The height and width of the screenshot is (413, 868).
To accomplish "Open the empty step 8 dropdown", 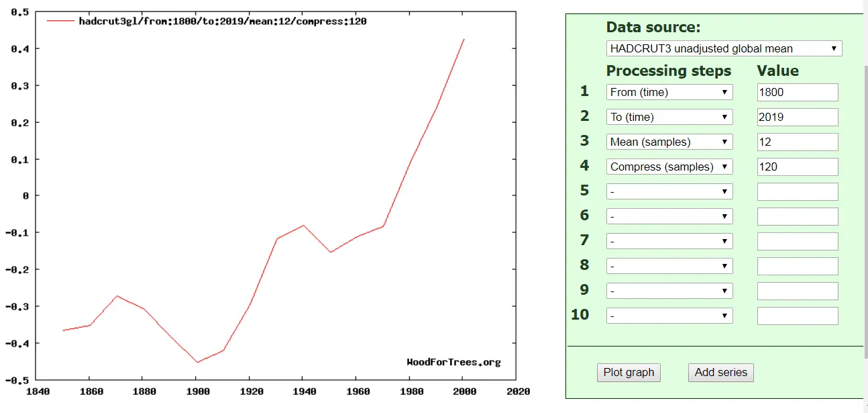I will 669,266.
